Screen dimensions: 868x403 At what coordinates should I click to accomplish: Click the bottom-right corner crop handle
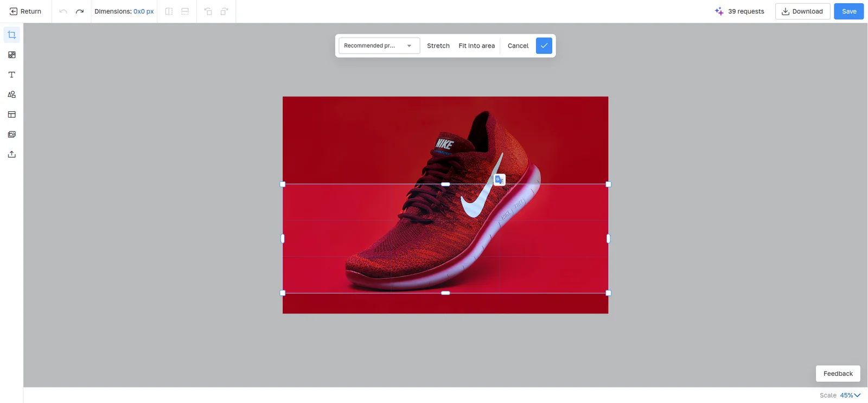(608, 293)
